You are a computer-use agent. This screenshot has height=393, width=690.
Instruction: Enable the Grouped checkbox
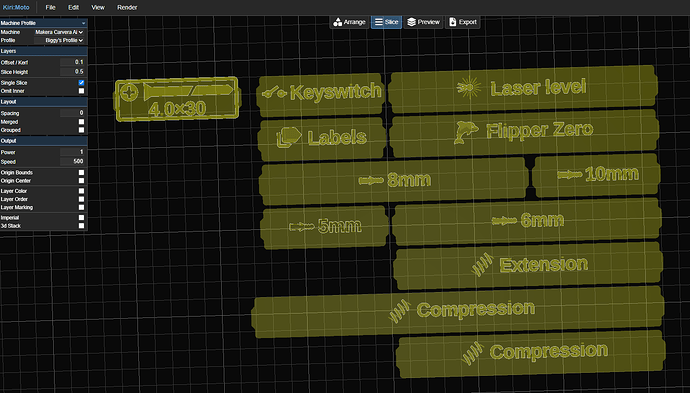(x=81, y=130)
